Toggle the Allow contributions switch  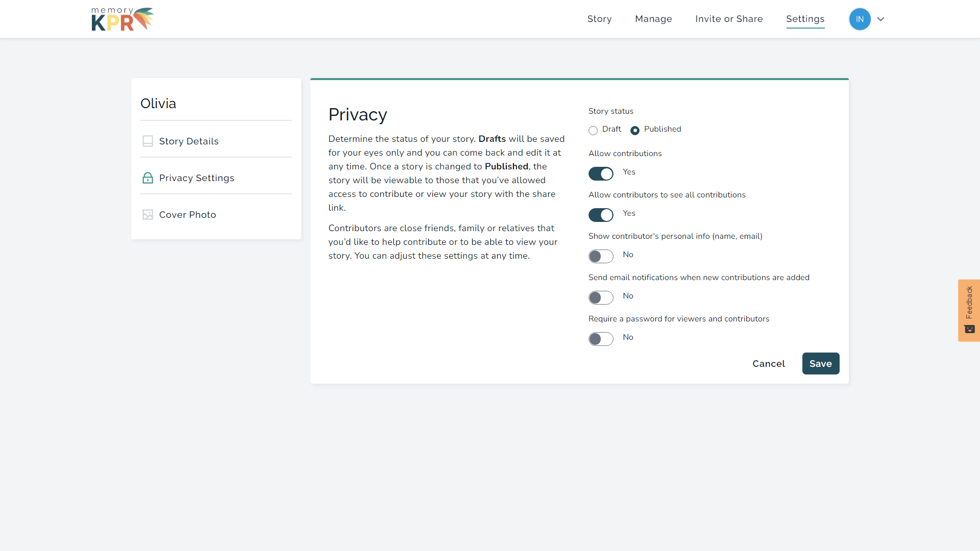click(601, 174)
